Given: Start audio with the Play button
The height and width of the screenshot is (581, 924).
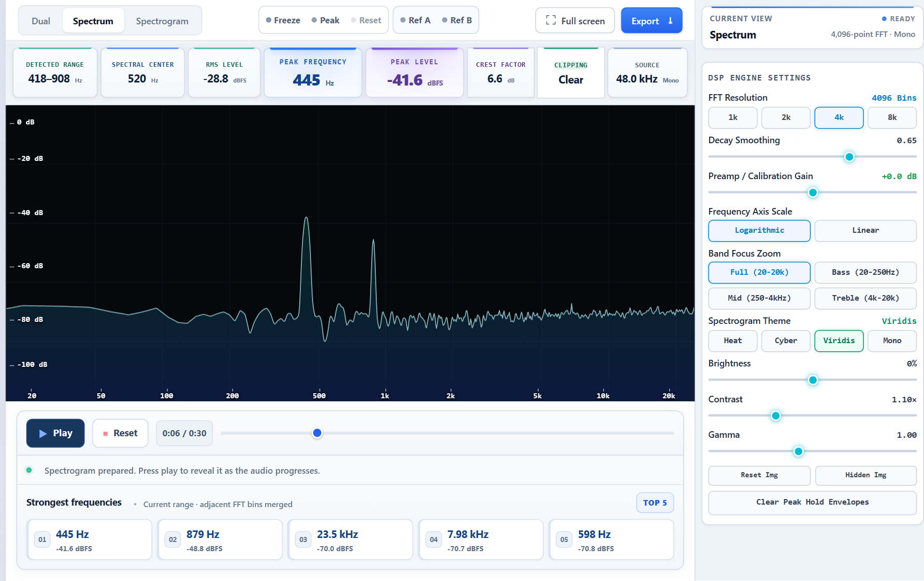Looking at the screenshot, I should pyautogui.click(x=56, y=433).
